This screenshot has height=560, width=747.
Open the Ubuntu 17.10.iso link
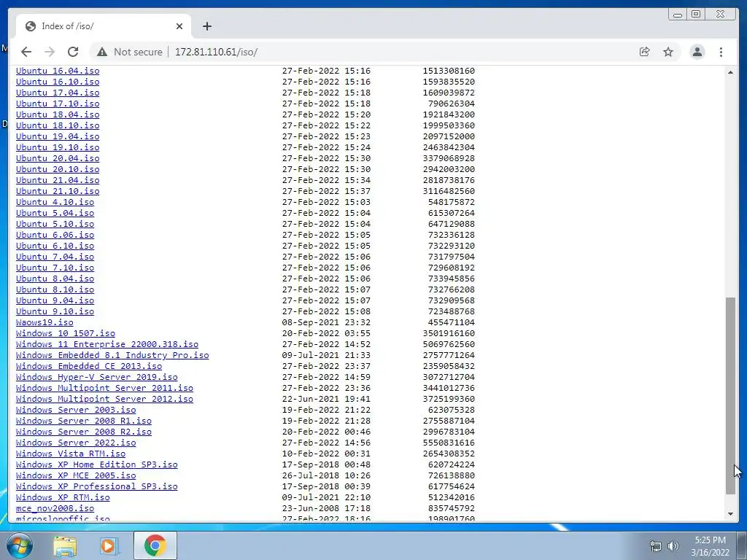58,104
